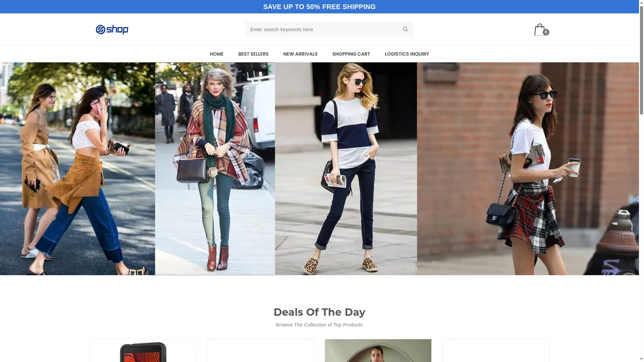Click the shop logo
Image resolution: width=644 pixels, height=362 pixels.
[x=112, y=29]
